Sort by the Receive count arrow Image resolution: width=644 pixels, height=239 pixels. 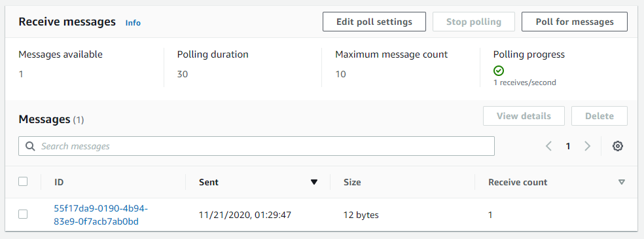tap(621, 182)
